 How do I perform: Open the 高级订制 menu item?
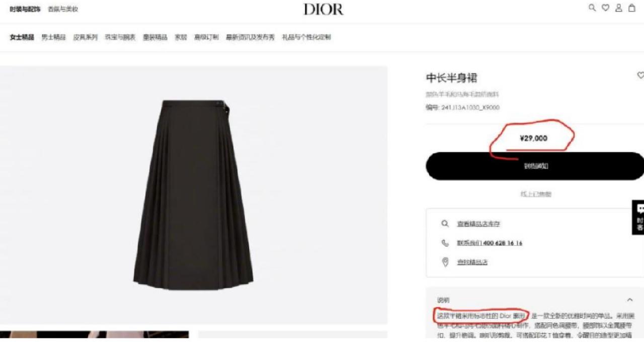(206, 37)
